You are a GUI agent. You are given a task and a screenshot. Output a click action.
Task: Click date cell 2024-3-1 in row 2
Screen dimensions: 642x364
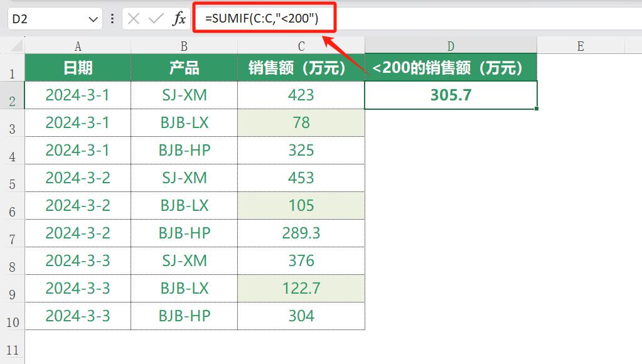click(78, 95)
